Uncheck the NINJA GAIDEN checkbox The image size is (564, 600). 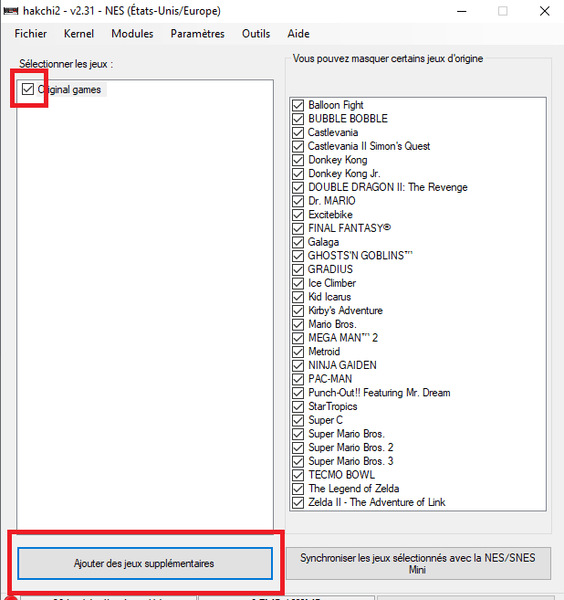[x=298, y=366]
